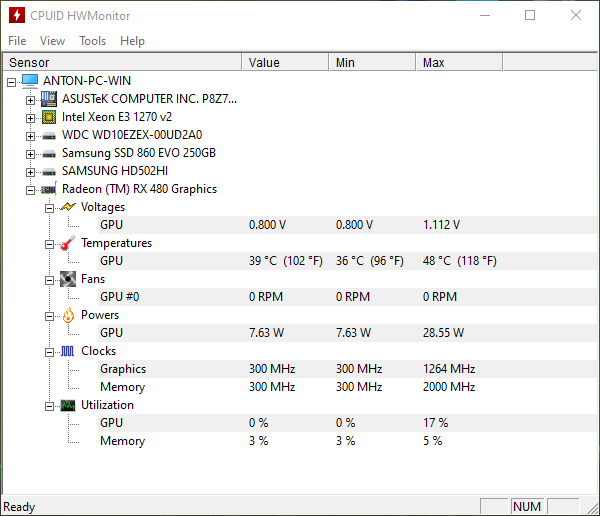Click the Min column header

click(x=372, y=62)
